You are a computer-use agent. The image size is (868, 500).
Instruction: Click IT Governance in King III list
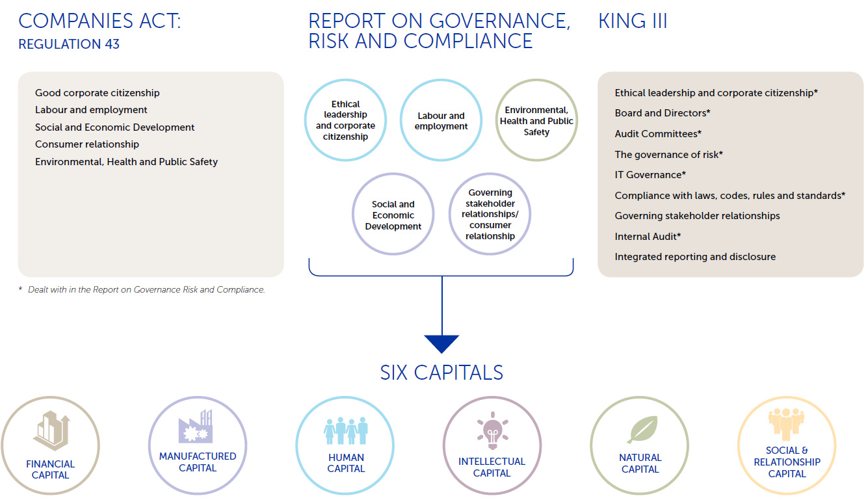pyautogui.click(x=650, y=175)
